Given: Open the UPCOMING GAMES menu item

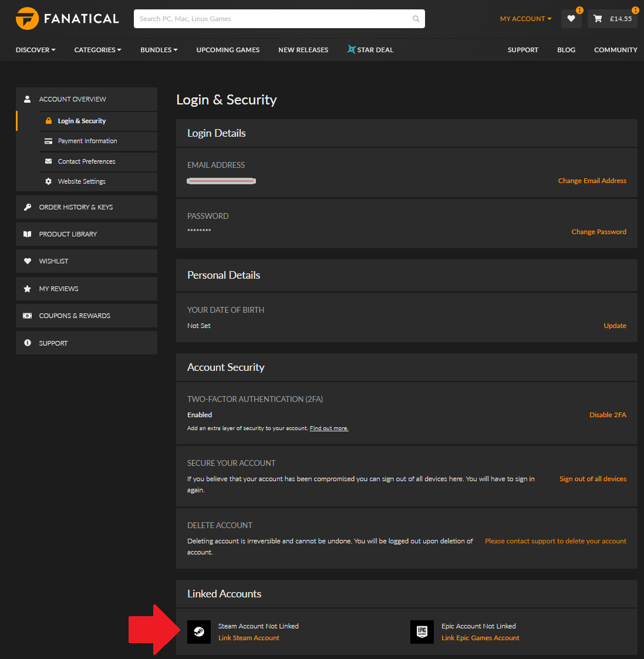Looking at the screenshot, I should (228, 50).
